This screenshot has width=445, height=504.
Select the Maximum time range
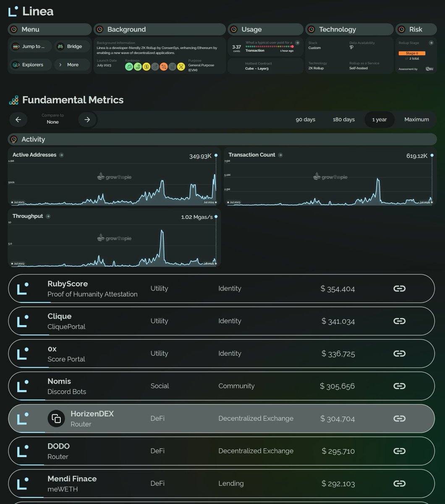416,120
